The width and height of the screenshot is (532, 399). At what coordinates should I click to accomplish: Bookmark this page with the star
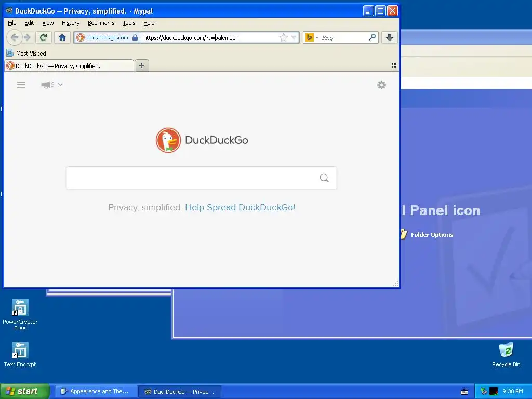coord(283,37)
